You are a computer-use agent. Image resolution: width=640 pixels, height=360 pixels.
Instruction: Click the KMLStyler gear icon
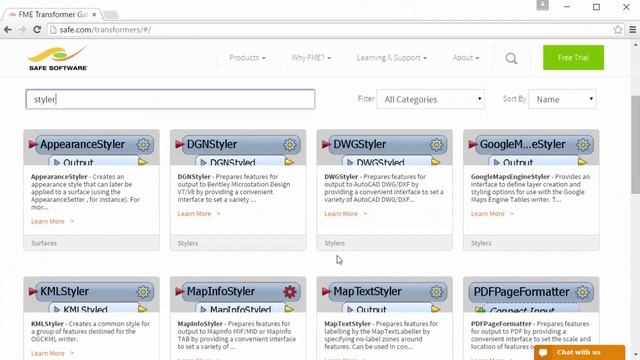tap(143, 292)
